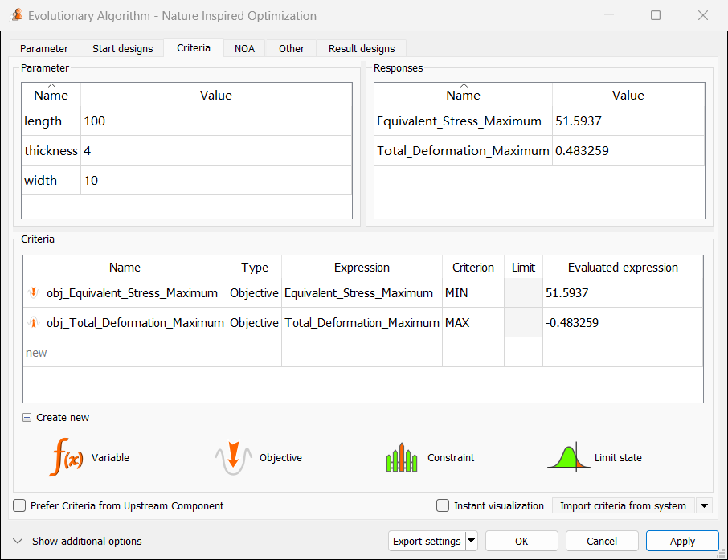This screenshot has height=560, width=728.
Task: Toggle the Instant visualization checkbox
Action: (x=443, y=505)
